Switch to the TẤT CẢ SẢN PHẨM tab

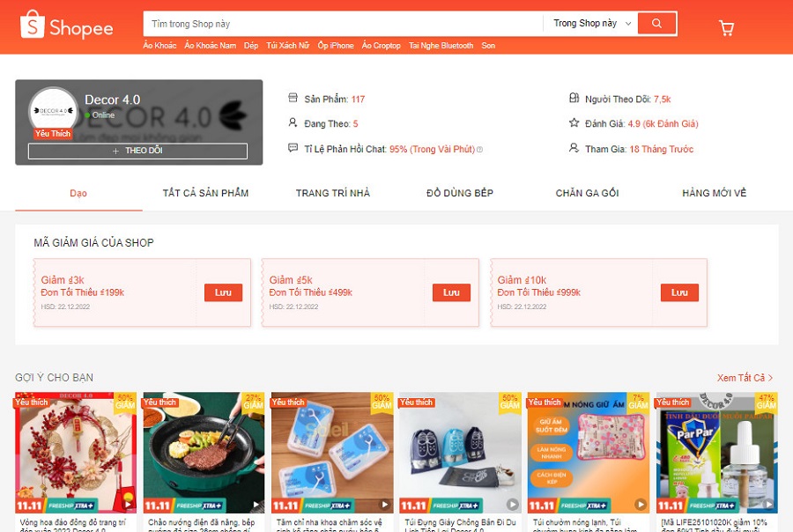(205, 193)
